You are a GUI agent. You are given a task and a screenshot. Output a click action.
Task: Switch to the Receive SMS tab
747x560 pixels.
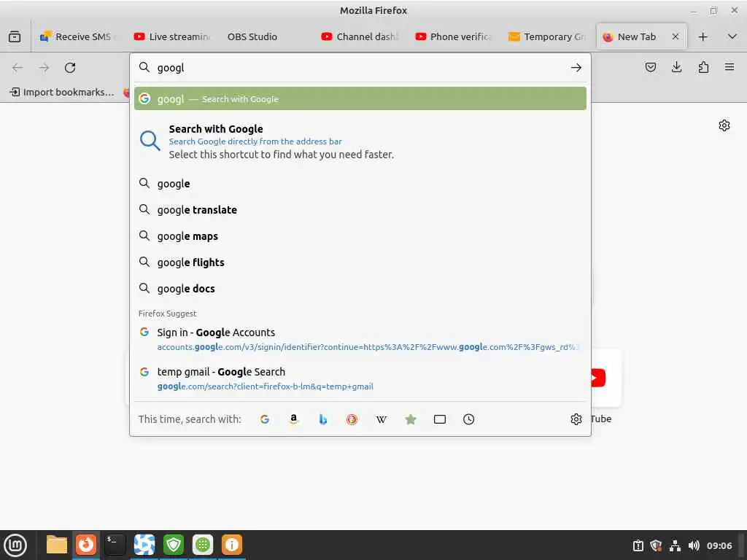tap(77, 36)
